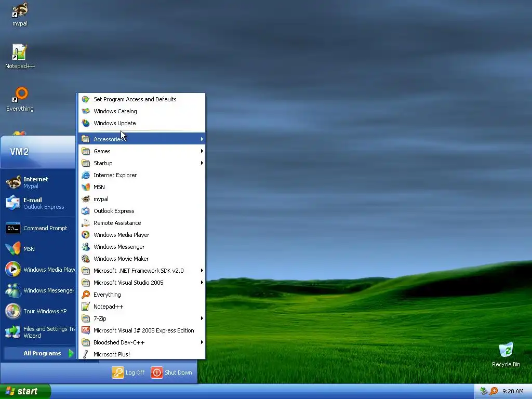Click Microsoft .NET Framework SDK v2.0 text
Screen dimensions: 532x399
(x=138, y=270)
